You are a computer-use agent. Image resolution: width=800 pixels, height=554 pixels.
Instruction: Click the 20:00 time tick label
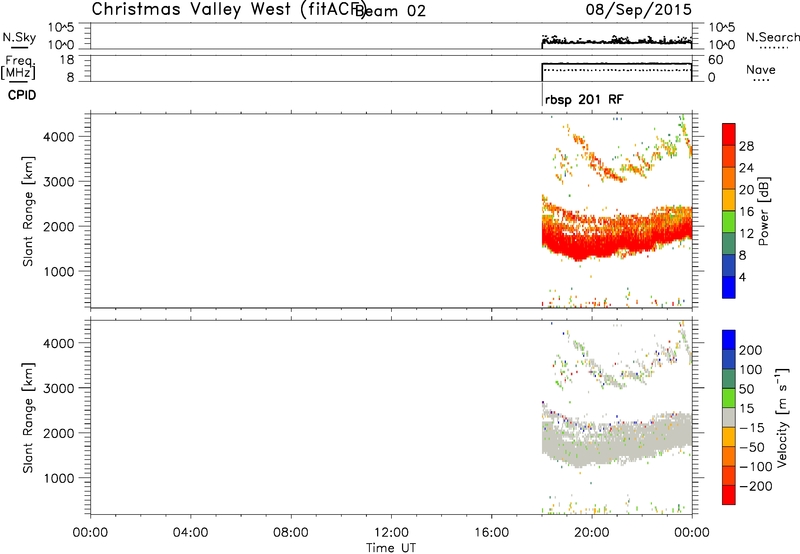pos(591,533)
